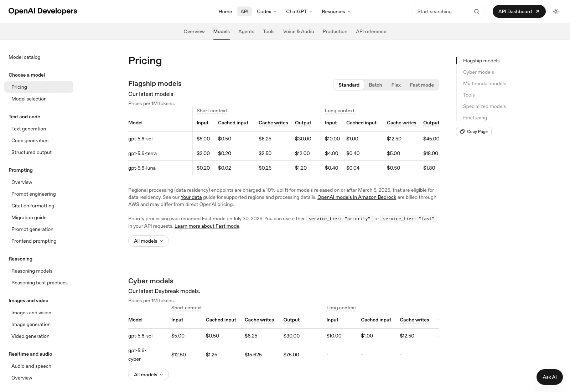
Task: Open the OpenAI Developers logo home
Action: tap(43, 11)
